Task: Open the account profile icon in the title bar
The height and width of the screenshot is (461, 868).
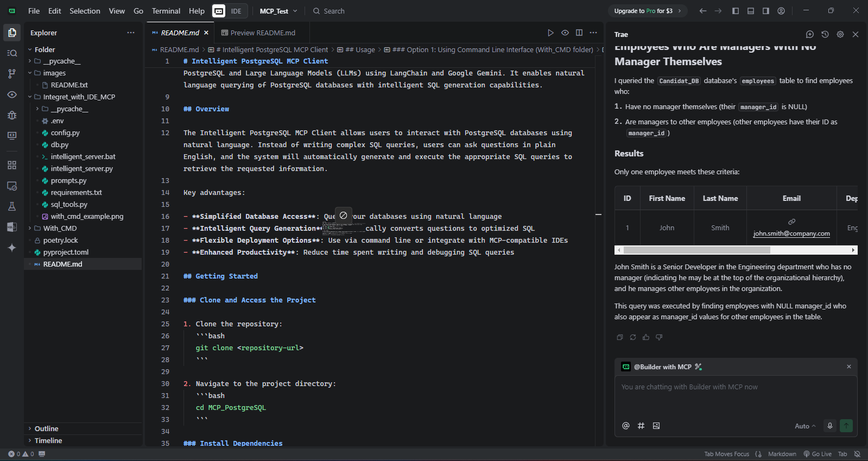Action: tap(781, 11)
